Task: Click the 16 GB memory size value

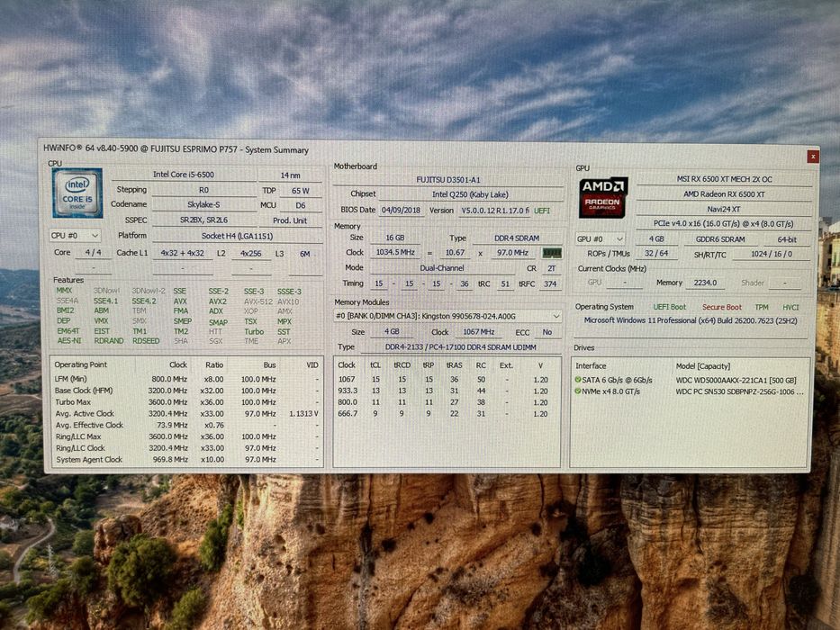Action: tap(395, 238)
